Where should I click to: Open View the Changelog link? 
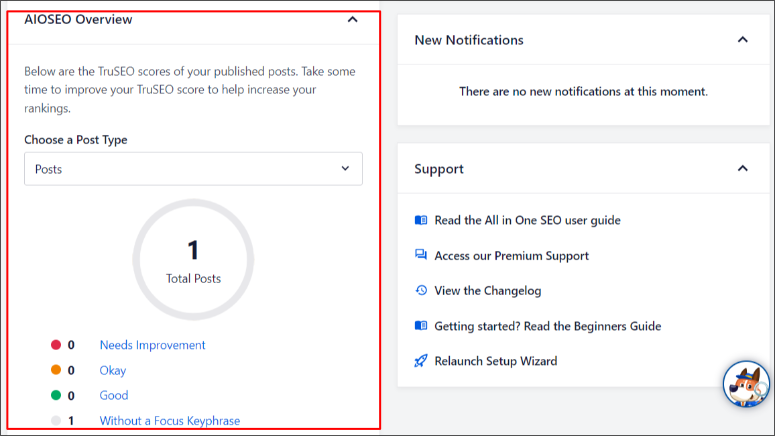(488, 291)
